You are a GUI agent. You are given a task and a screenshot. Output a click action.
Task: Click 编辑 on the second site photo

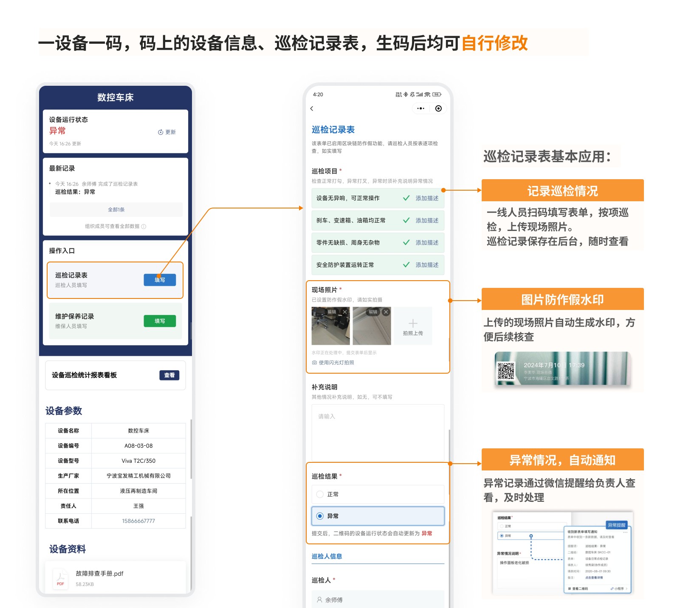coord(373,312)
